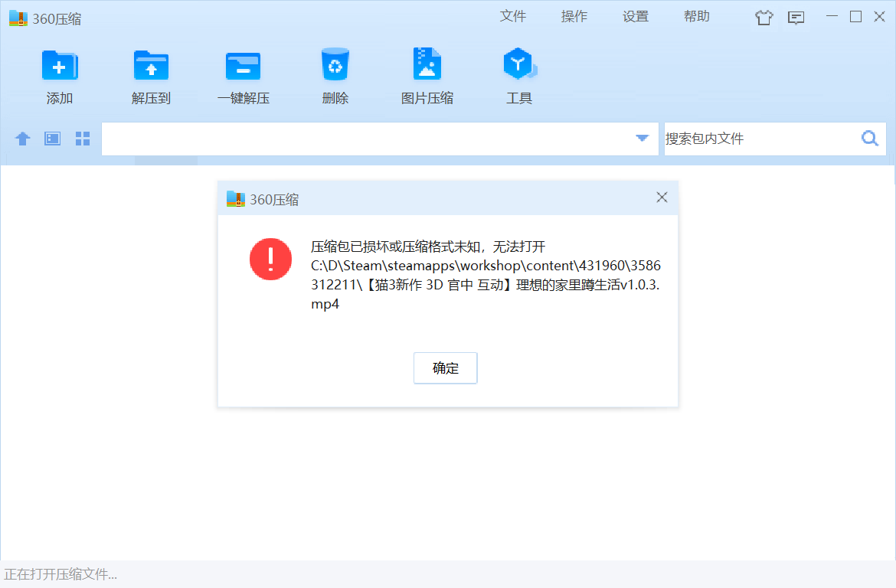Click the 解压到 (Extract to) icon
This screenshot has width=896, height=588.
(x=151, y=67)
